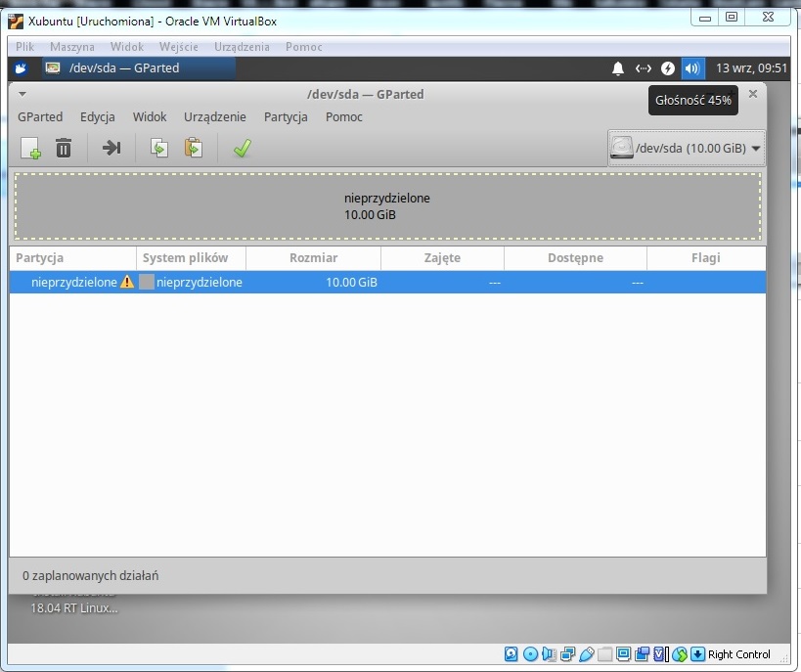Select the unallocated 10.00 GiB graphical partition block
Viewport: 801px width, 672px height.
pyautogui.click(x=387, y=206)
